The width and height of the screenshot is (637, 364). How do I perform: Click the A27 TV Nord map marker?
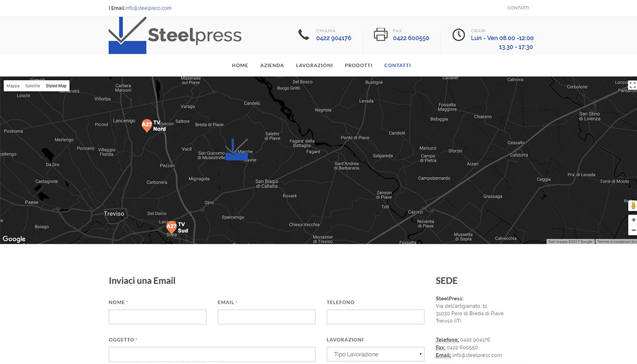coord(146,126)
